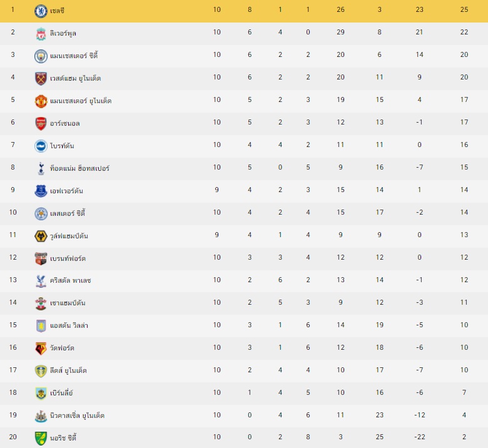
Task: Open the นอริช ซิตี้ team link
Action: [63, 437]
